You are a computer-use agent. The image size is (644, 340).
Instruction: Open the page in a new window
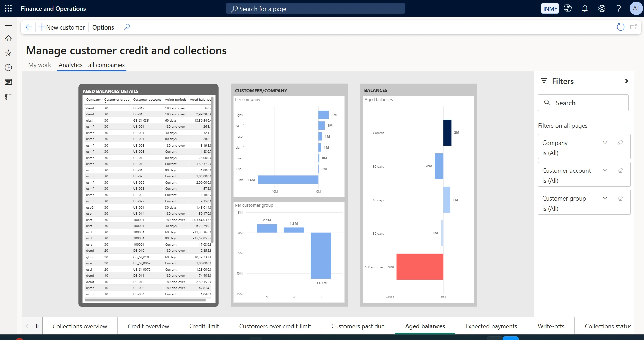click(x=634, y=27)
